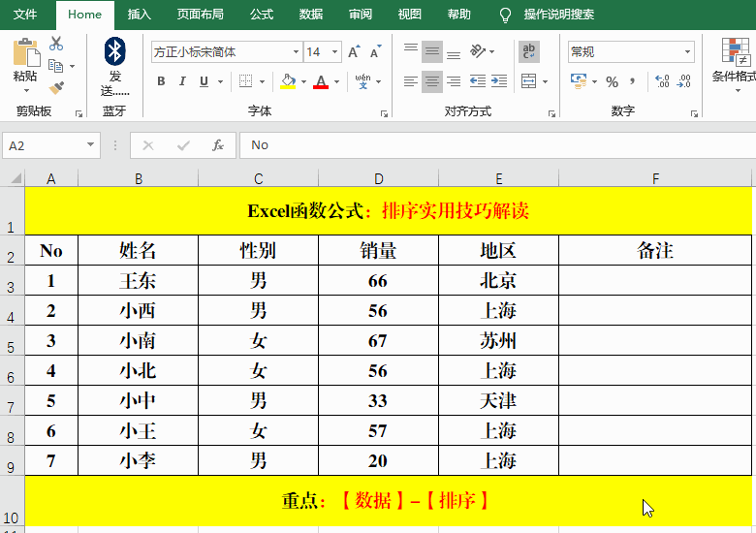
Task: Click the Increase Indent icon
Action: pos(501,82)
